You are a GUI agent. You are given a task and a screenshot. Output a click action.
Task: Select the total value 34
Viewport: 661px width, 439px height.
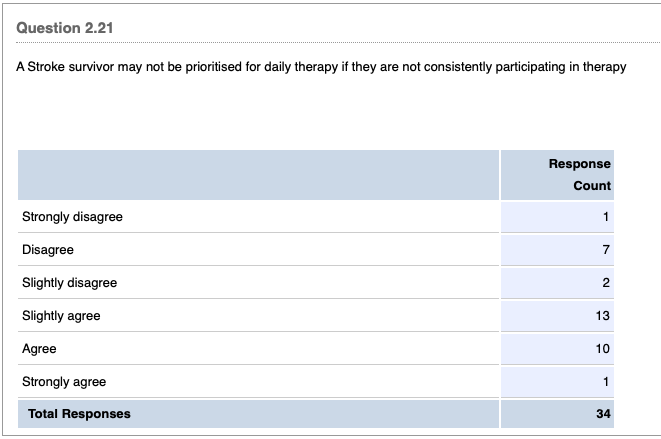(x=603, y=414)
